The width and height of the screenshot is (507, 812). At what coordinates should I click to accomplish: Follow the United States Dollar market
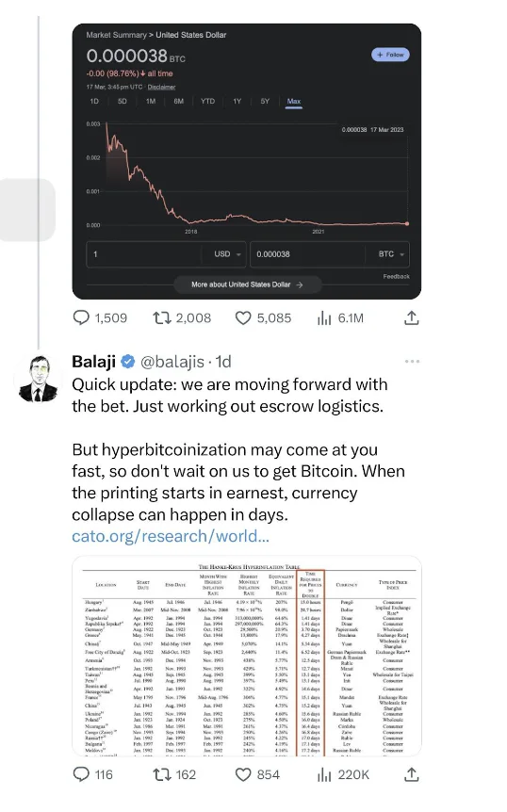tap(390, 55)
